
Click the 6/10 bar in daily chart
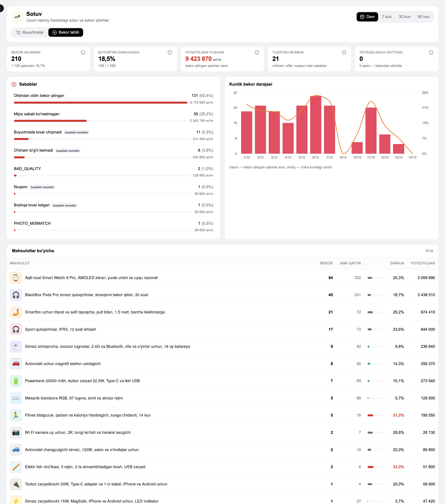[x=316, y=125]
